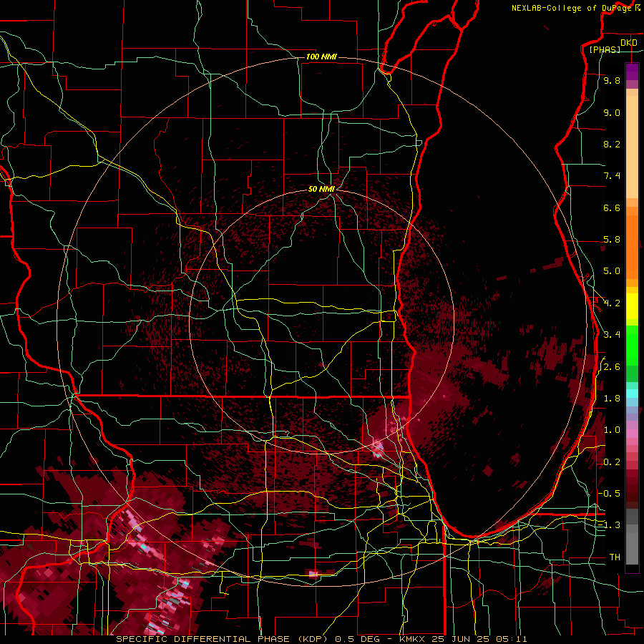Click the 5.8 scale value
This screenshot has height=644, width=644.
[x=612, y=240]
